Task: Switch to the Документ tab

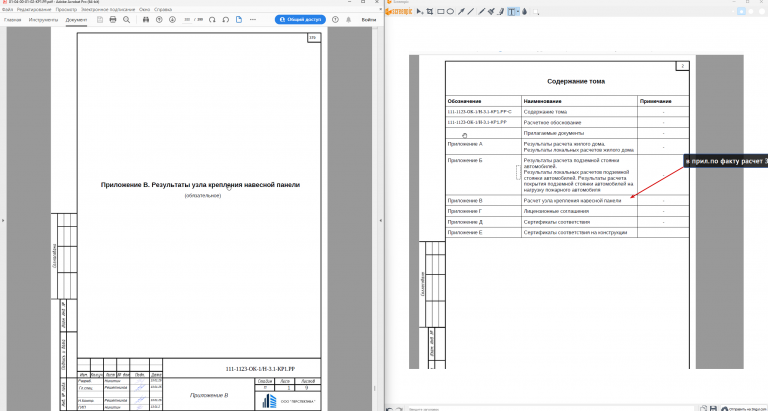Action: point(76,20)
